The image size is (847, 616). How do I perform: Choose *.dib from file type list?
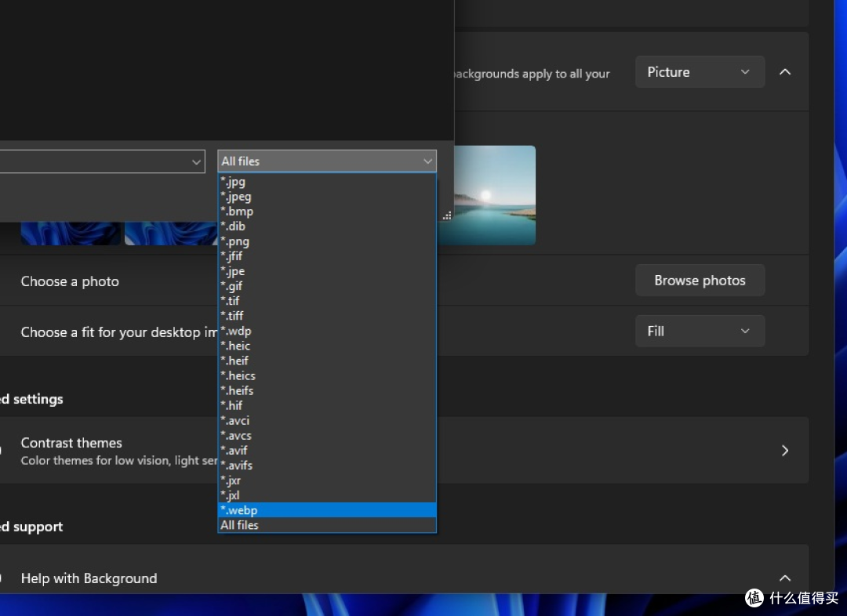pos(327,226)
